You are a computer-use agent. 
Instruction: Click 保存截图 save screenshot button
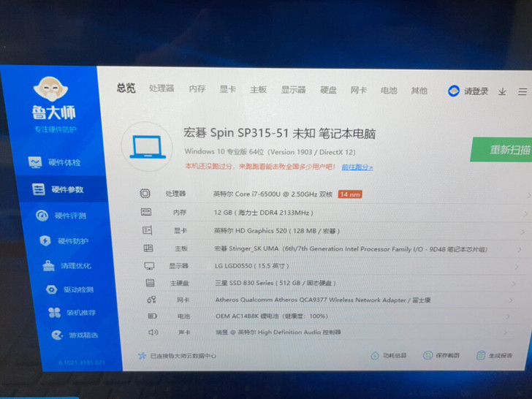click(441, 355)
